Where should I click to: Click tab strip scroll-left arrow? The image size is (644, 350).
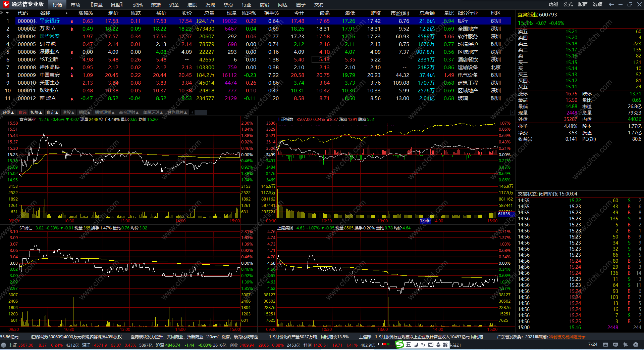click(x=192, y=112)
